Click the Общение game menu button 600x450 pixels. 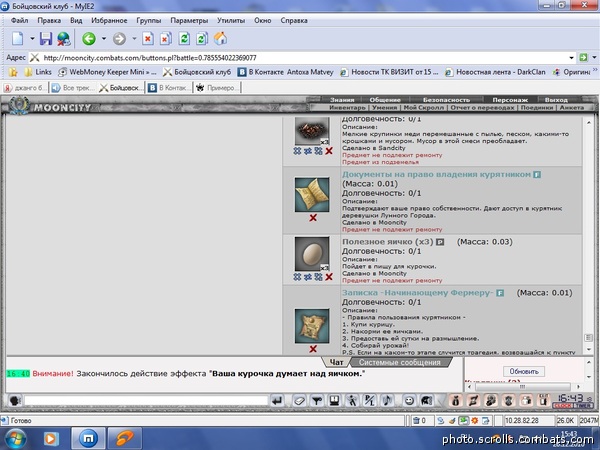pyautogui.click(x=385, y=100)
